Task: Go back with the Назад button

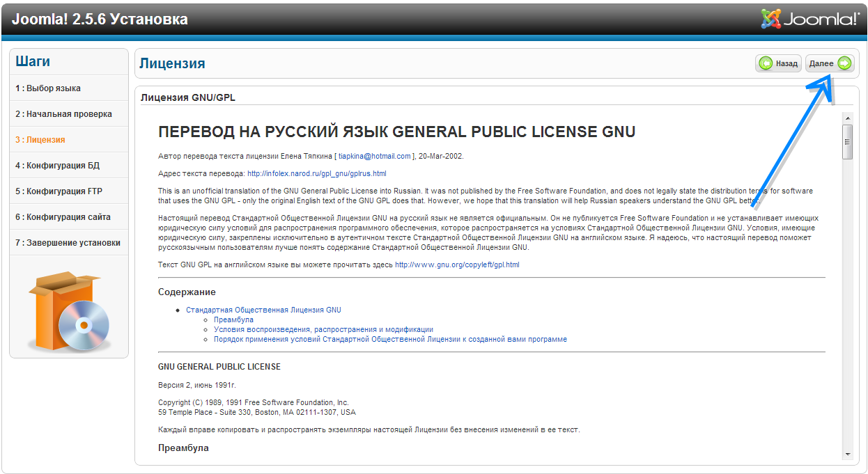Action: tap(778, 63)
